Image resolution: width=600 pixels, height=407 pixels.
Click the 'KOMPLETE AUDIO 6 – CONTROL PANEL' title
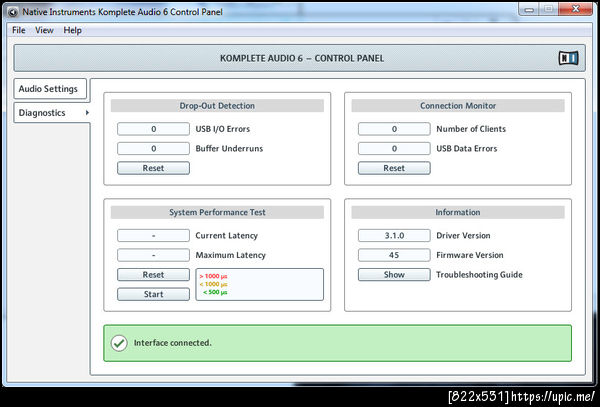tap(302, 59)
